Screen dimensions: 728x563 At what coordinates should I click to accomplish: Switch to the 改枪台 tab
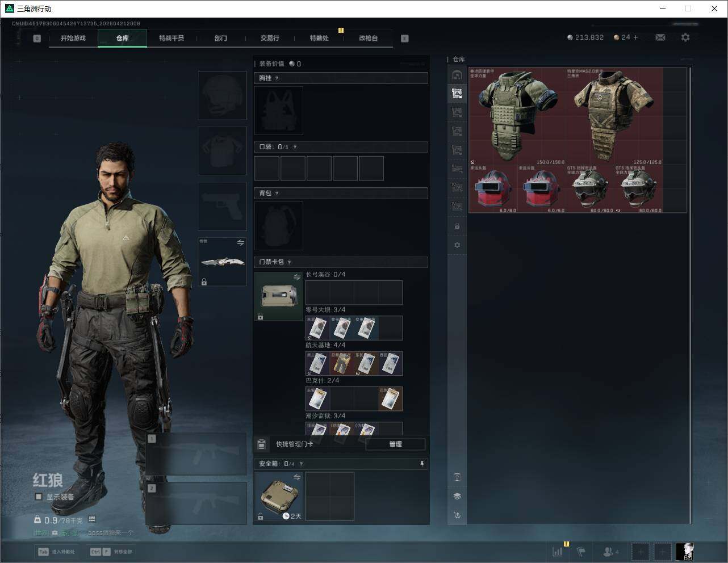(x=368, y=38)
